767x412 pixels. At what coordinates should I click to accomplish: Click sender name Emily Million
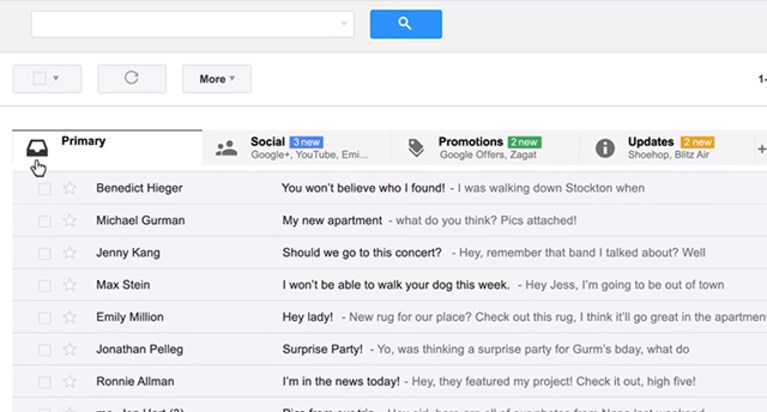pyautogui.click(x=130, y=317)
